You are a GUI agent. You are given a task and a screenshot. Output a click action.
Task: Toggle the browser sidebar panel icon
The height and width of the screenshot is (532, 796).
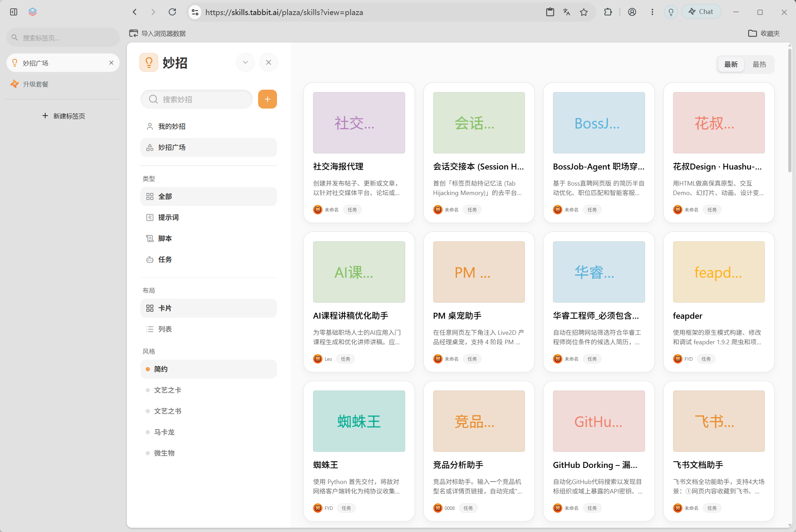click(x=14, y=12)
